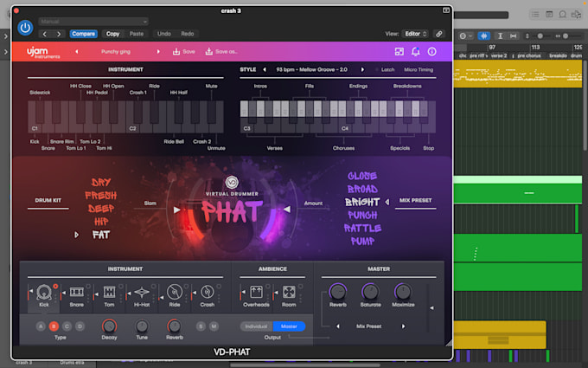Select the PUNCH mix preset

coord(362,215)
